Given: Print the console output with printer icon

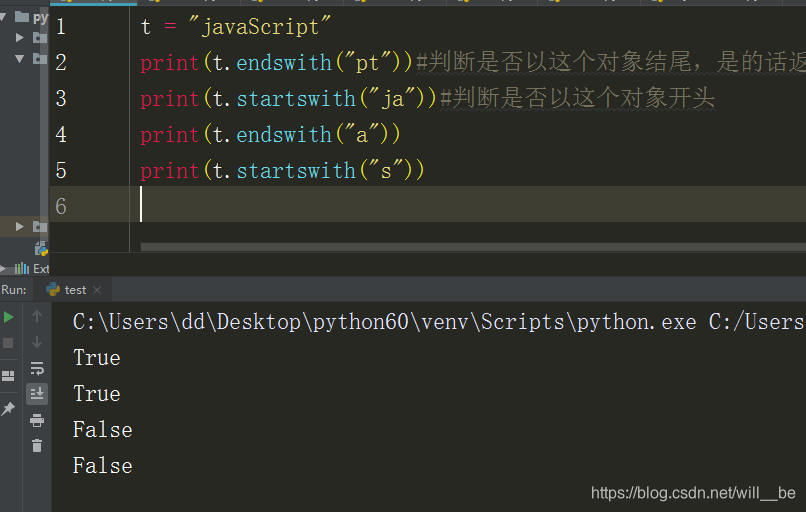Looking at the screenshot, I should click(37, 420).
